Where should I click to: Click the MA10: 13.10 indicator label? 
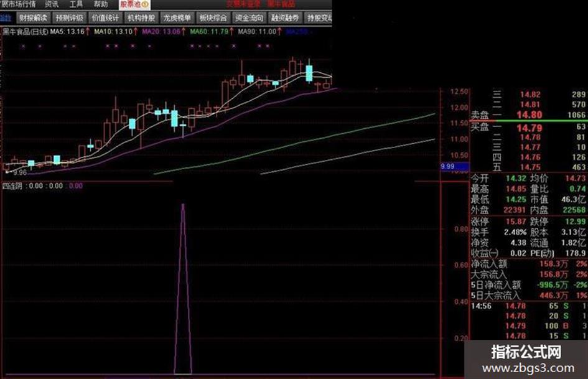113,32
